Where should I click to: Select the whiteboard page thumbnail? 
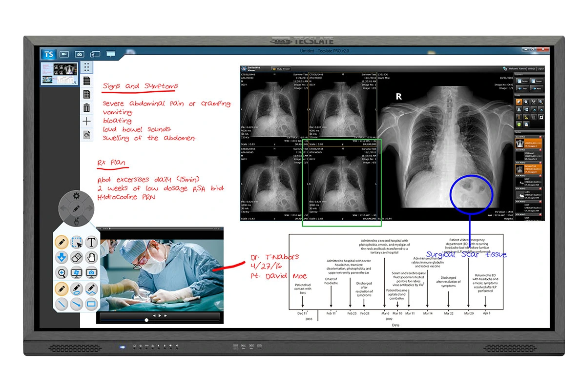(x=60, y=73)
